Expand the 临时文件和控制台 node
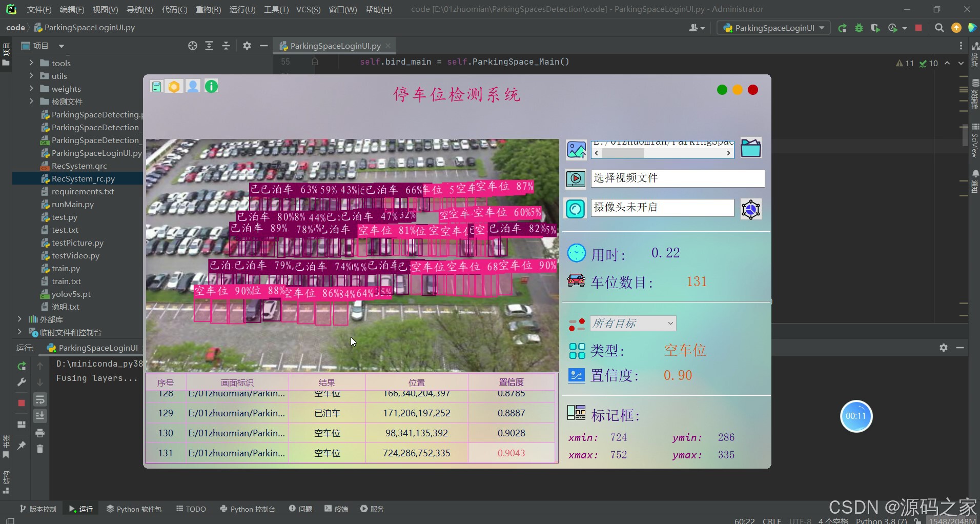 tap(19, 332)
